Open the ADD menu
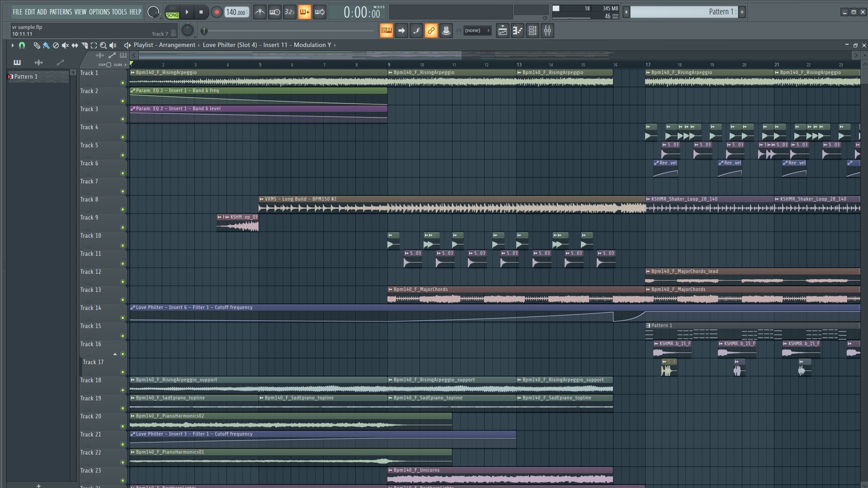Screen dimensions: 868x488 coord(42,12)
